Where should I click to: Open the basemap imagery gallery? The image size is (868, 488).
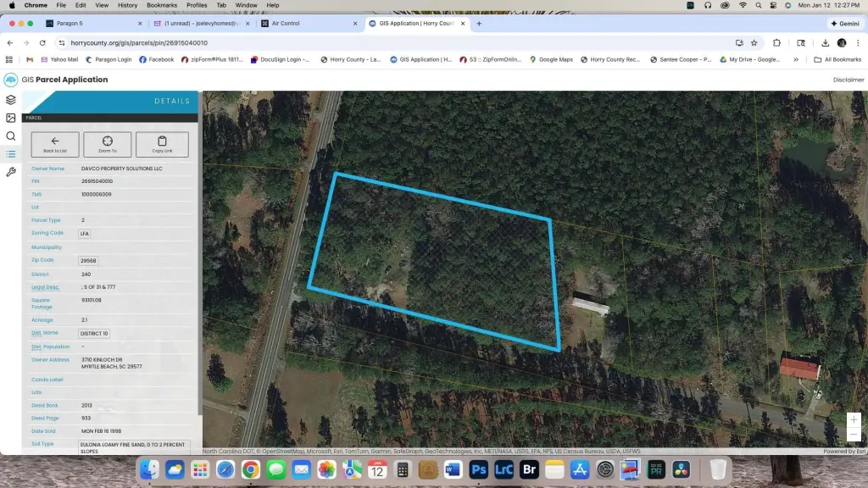coord(10,118)
